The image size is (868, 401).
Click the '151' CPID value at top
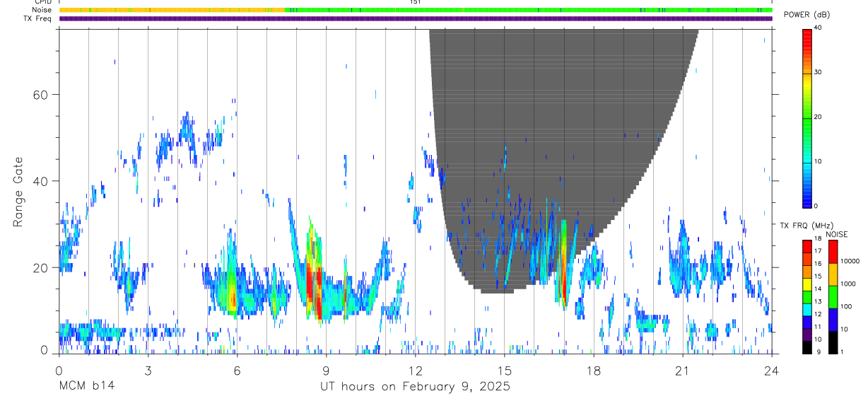(415, 2)
